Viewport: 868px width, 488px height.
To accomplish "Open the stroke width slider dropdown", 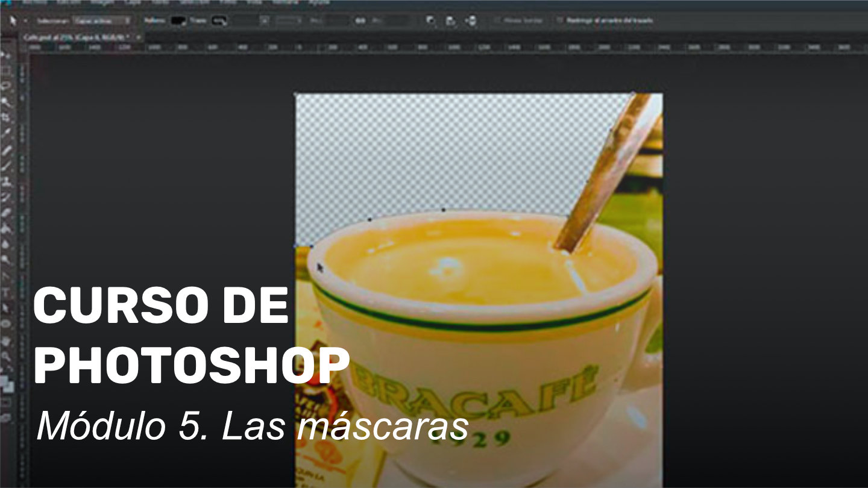I will 264,20.
